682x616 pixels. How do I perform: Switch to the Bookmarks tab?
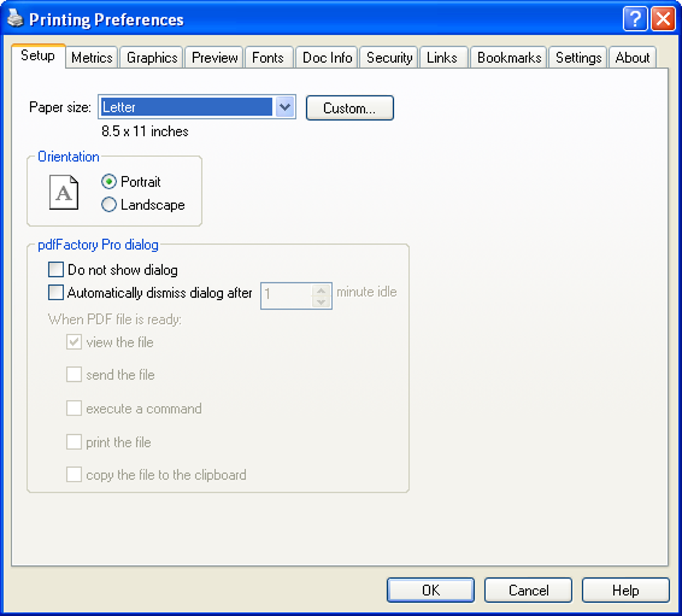click(x=509, y=58)
